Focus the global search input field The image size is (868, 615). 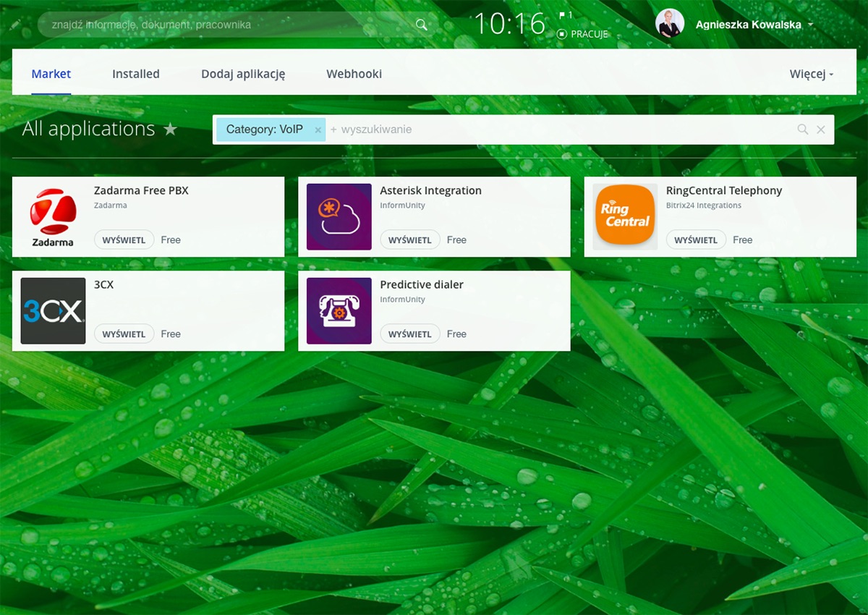224,25
